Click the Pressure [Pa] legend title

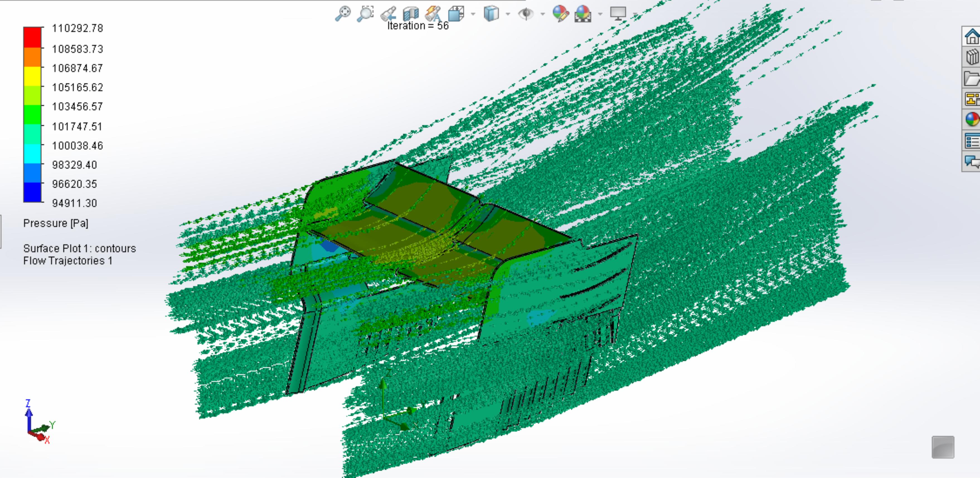point(56,224)
